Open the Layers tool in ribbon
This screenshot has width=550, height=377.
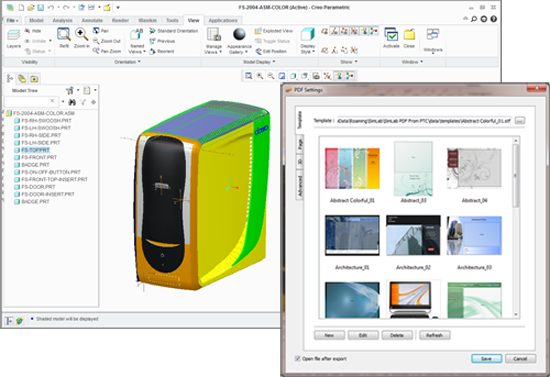click(x=13, y=36)
